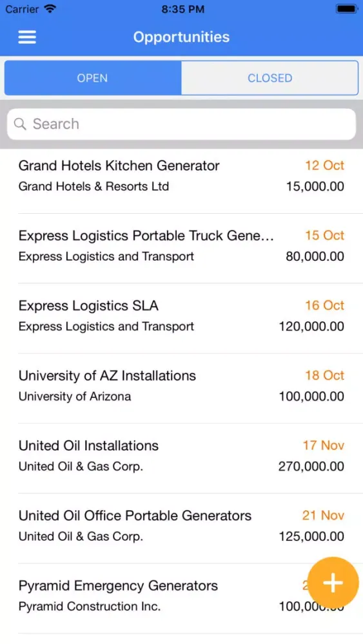
Task: Tap the 17 Nov due date
Action: 324,446
